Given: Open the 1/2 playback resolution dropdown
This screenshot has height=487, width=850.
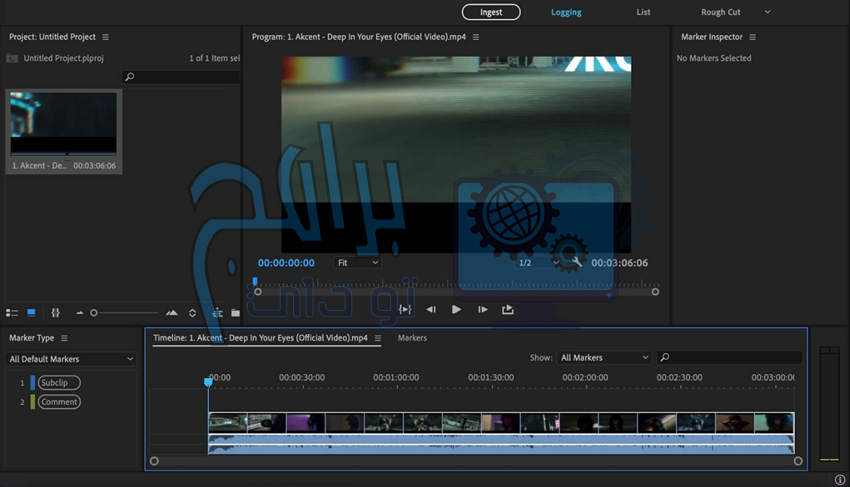Looking at the screenshot, I should click(x=538, y=263).
